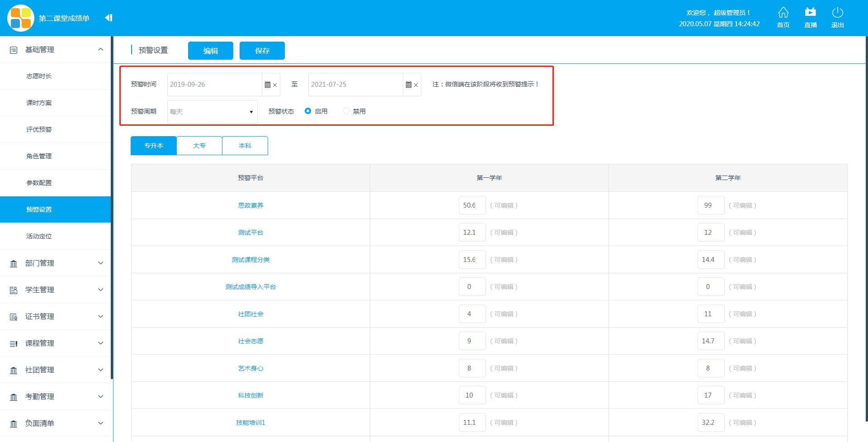Open calendar picker for start date

click(268, 85)
